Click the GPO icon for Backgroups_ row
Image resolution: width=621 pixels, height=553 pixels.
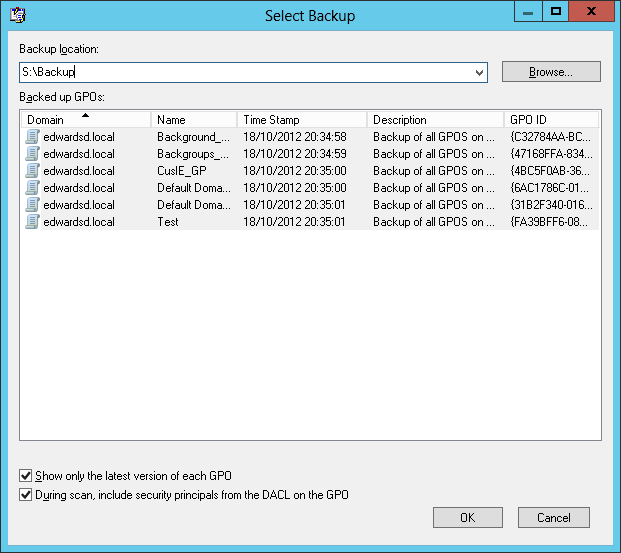coord(33,154)
